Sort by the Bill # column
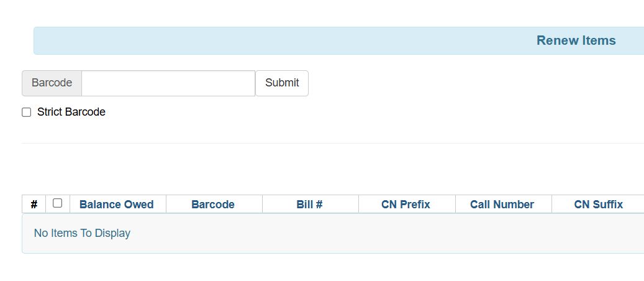644x281 pixels. point(309,205)
